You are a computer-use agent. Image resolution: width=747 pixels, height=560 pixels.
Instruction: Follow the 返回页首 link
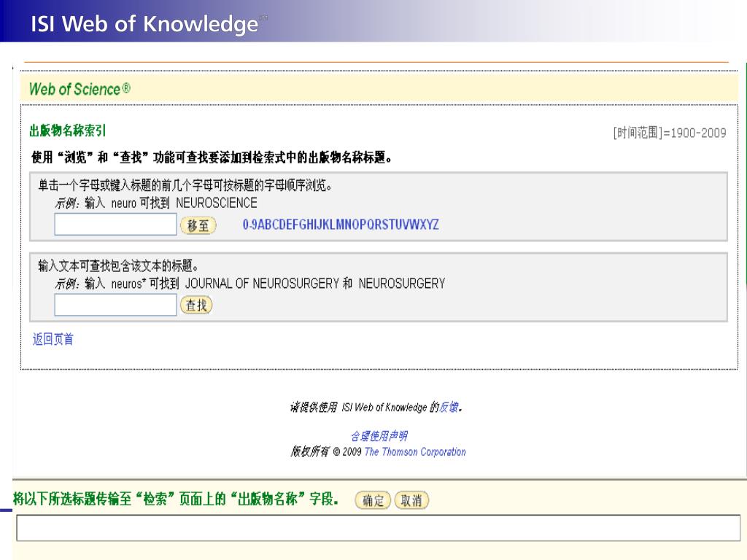coord(53,339)
